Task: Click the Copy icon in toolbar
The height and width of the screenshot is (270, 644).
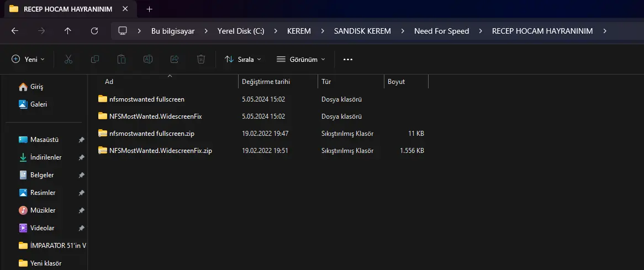Action: tap(94, 59)
